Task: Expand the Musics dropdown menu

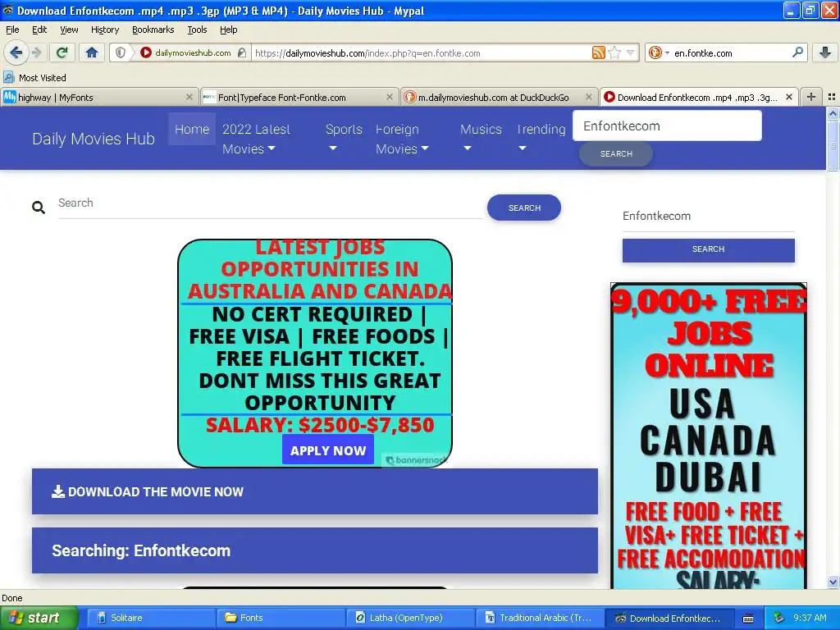Action: 481,139
